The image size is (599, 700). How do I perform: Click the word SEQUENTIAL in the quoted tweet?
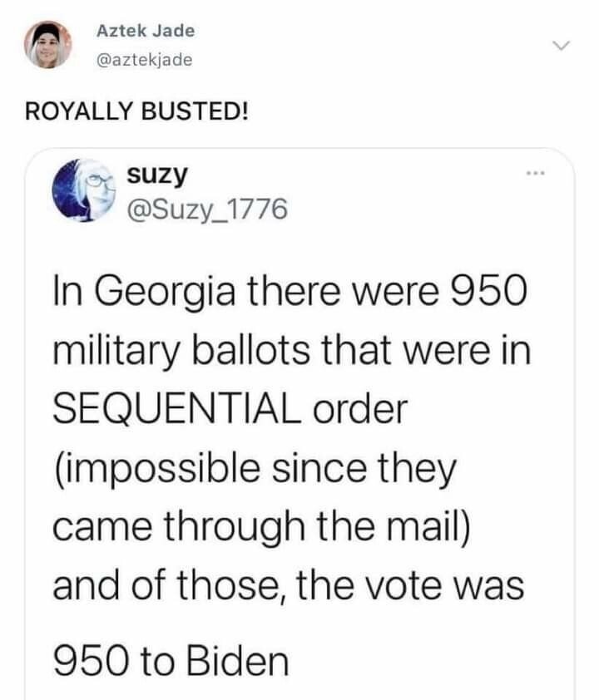176,409
